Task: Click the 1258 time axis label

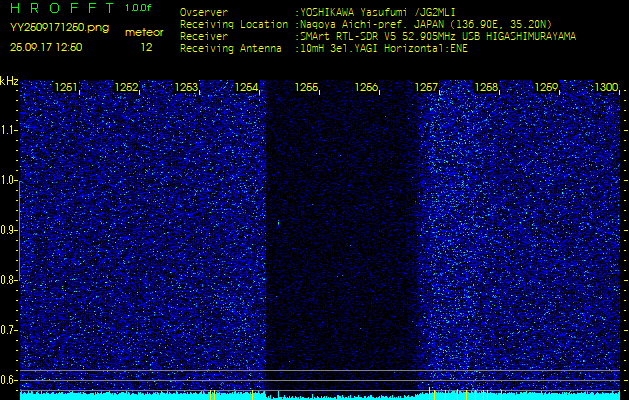Action: pos(486,87)
